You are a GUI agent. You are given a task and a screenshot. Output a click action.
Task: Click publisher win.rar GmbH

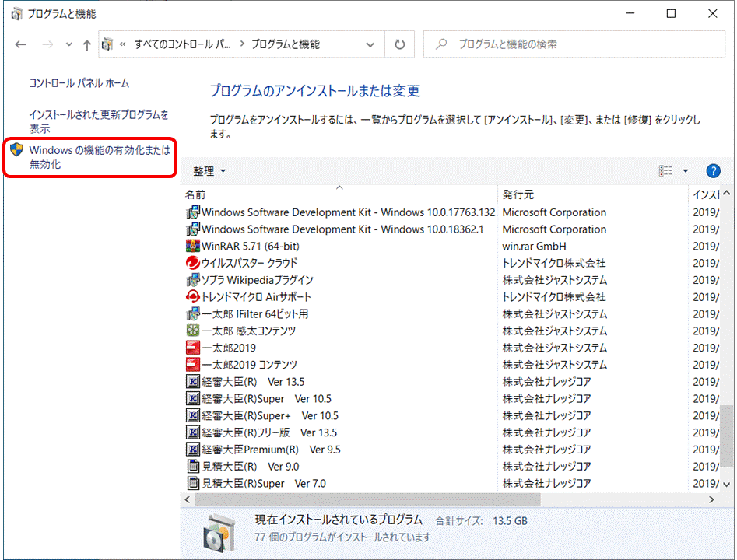[x=534, y=247]
